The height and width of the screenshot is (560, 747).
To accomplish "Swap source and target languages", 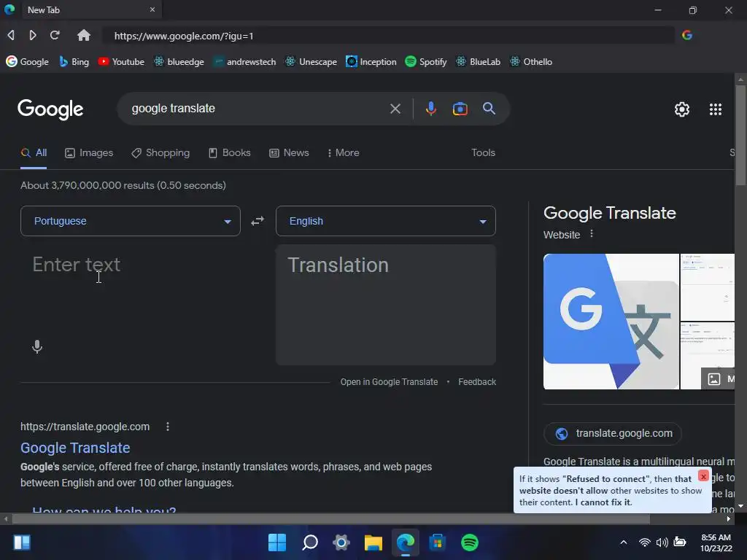I will pyautogui.click(x=258, y=221).
